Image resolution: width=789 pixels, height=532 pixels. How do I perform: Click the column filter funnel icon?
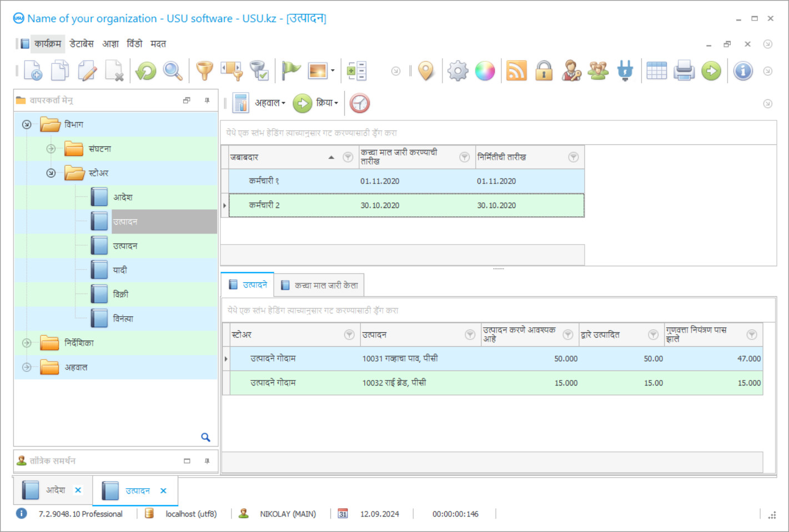[x=232, y=70]
